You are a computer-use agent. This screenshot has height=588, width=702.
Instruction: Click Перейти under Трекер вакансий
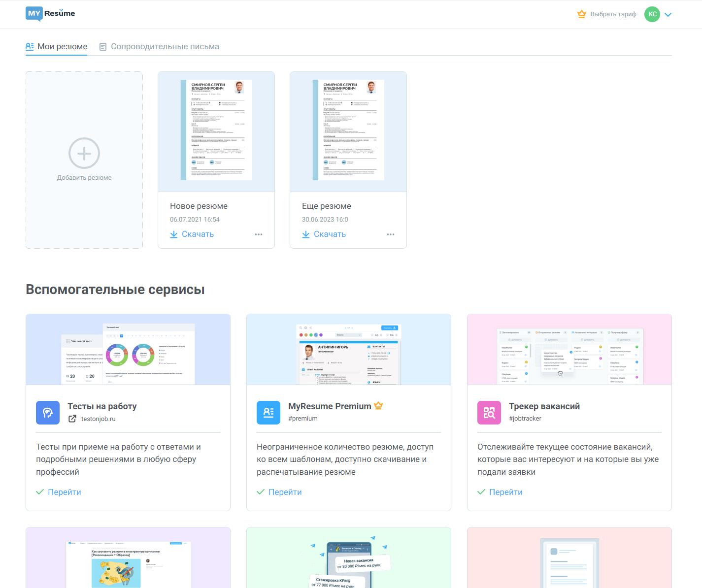pyautogui.click(x=506, y=492)
